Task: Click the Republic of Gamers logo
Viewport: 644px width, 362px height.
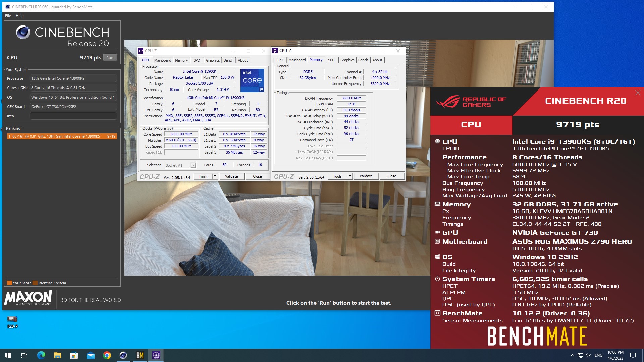Action: (471, 101)
